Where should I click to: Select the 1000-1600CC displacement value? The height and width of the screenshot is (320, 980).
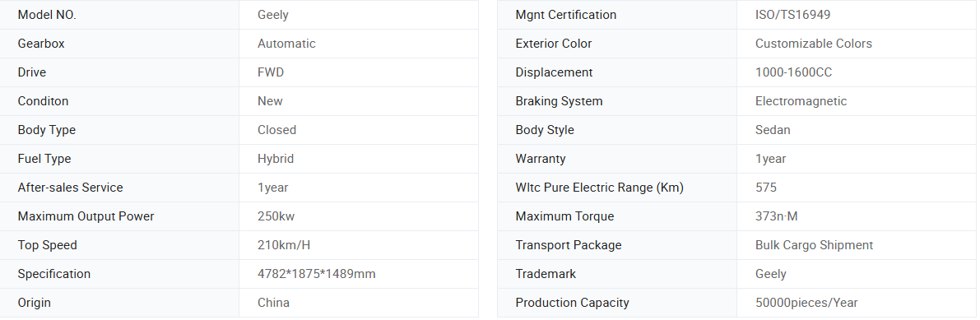(793, 72)
